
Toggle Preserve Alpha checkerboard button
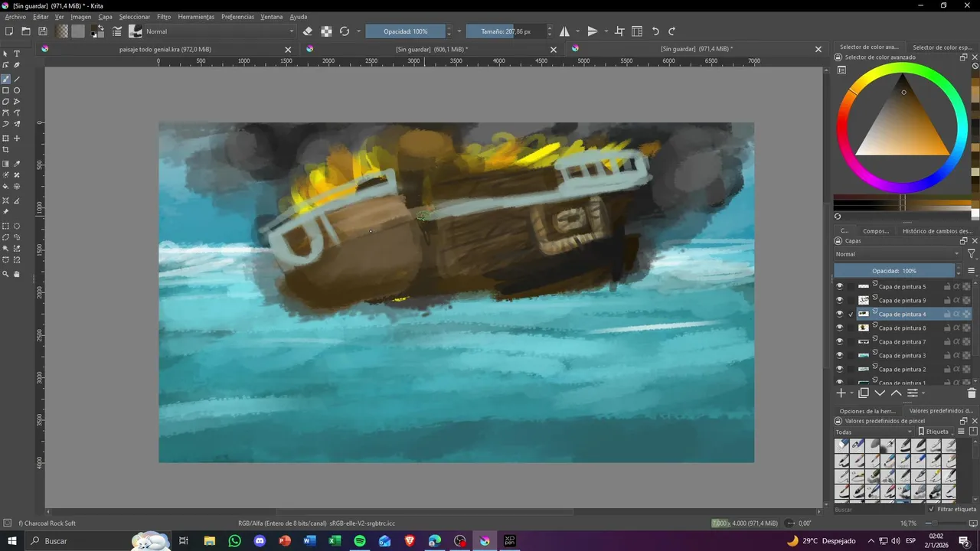(x=326, y=31)
